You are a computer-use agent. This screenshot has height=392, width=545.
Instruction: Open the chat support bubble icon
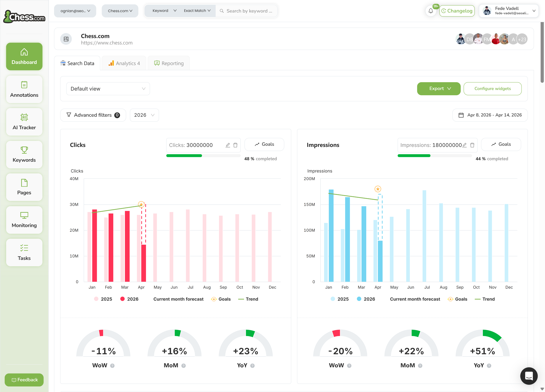(x=529, y=376)
